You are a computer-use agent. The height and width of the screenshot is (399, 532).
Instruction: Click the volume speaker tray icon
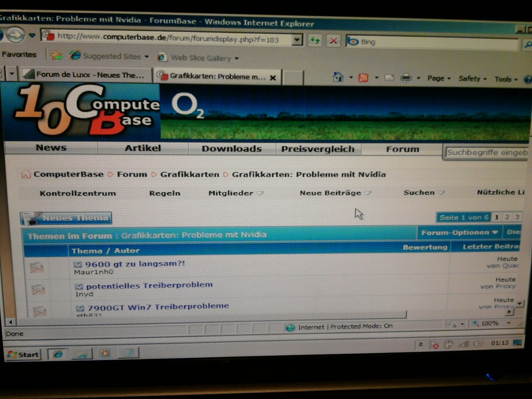[x=478, y=344]
